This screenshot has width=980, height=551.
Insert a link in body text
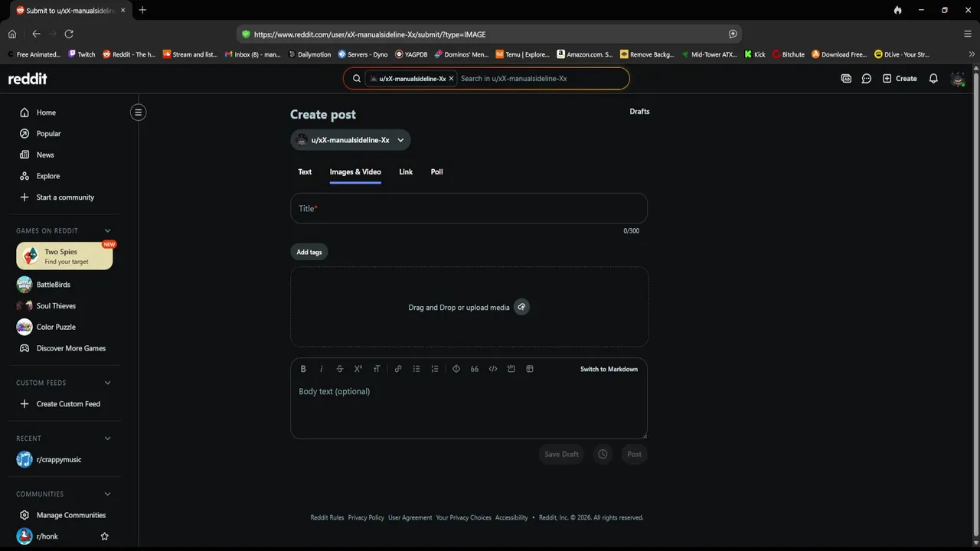click(x=398, y=369)
